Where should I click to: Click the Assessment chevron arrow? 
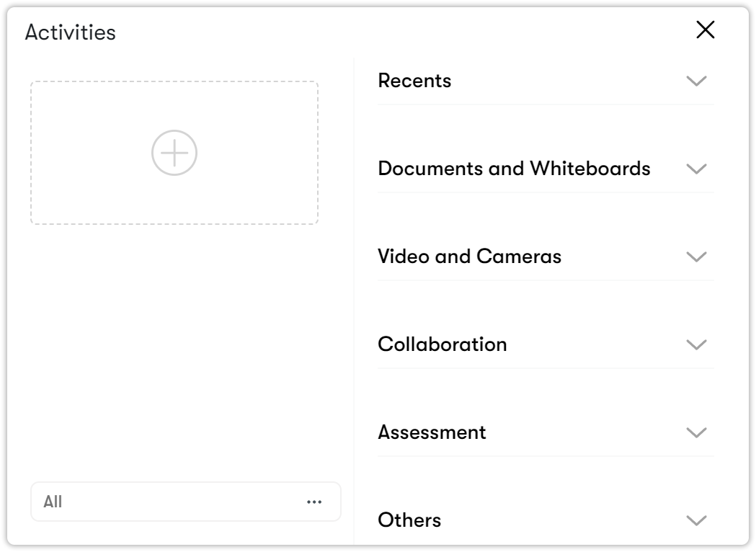pos(696,432)
